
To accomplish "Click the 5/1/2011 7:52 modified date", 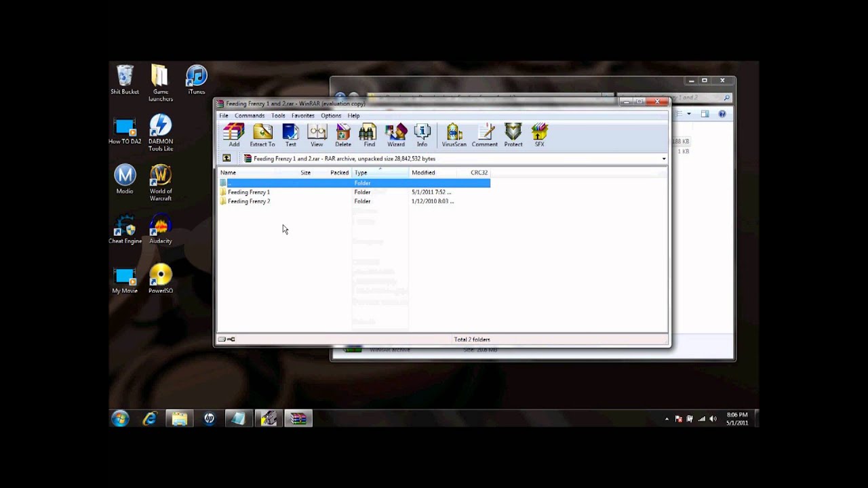I will click(431, 192).
